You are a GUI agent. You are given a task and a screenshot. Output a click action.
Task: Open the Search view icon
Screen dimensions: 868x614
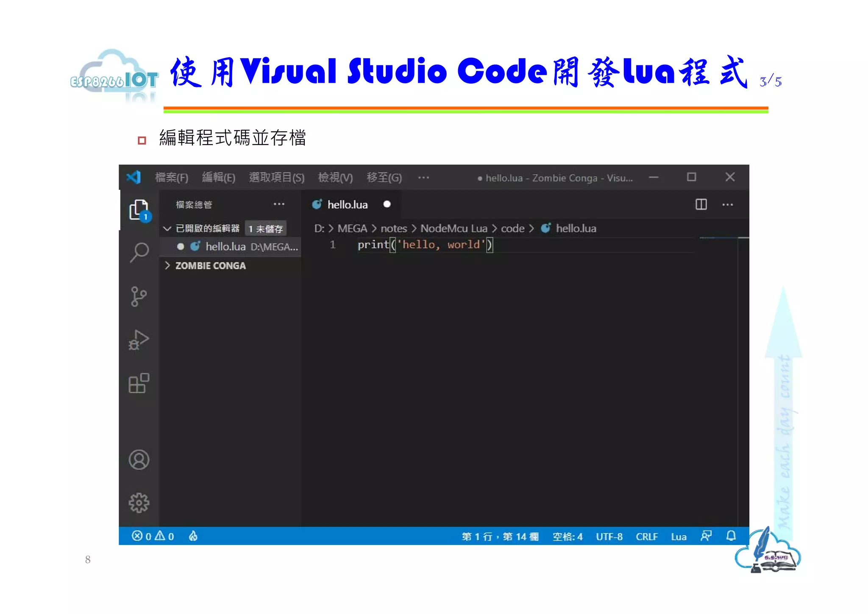click(139, 253)
